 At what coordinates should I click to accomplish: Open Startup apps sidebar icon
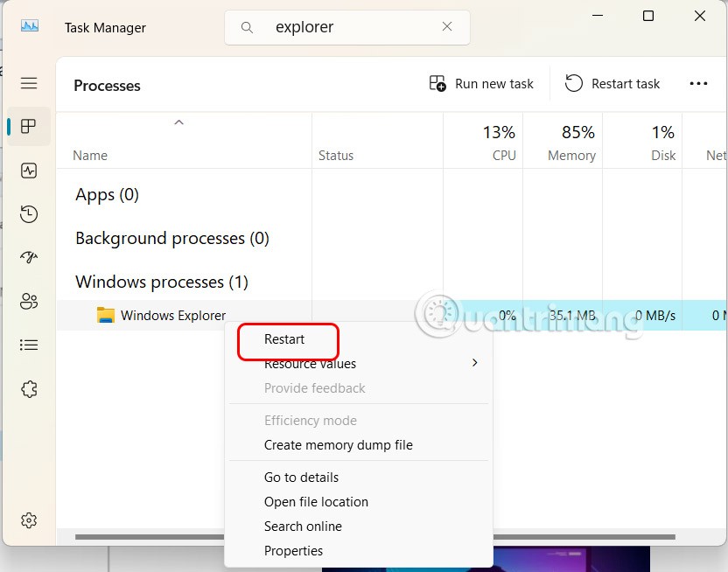[x=29, y=258]
